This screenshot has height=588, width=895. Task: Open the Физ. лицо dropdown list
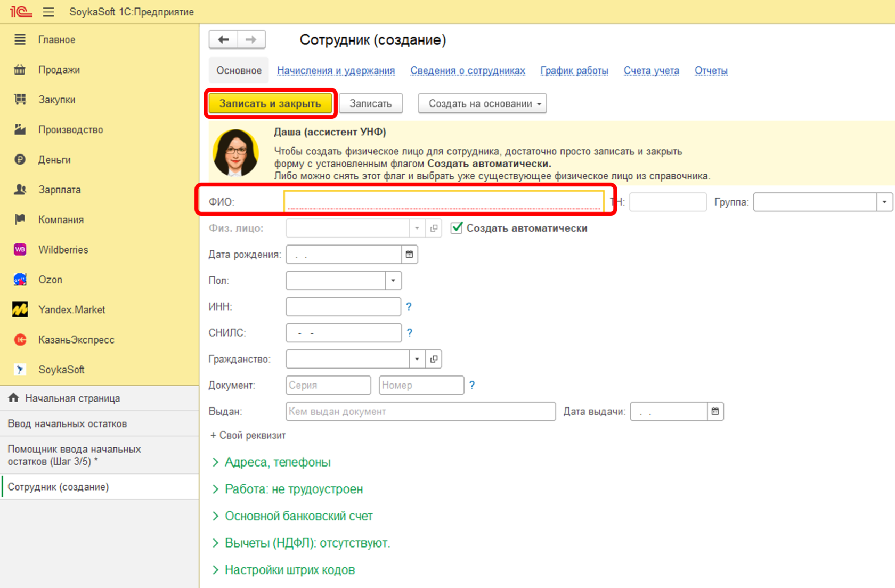coord(417,228)
